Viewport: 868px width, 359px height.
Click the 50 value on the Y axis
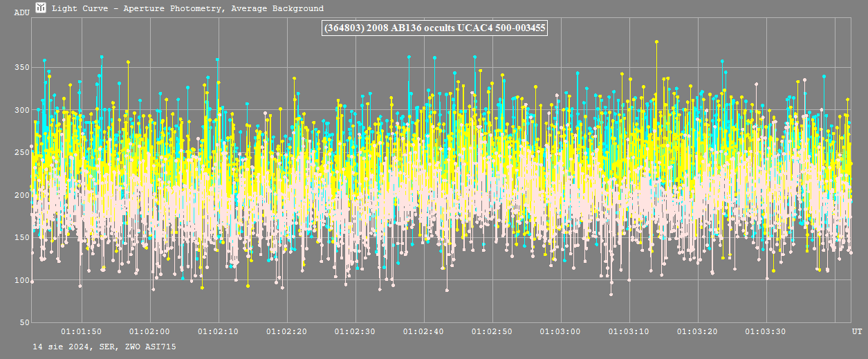pos(24,322)
